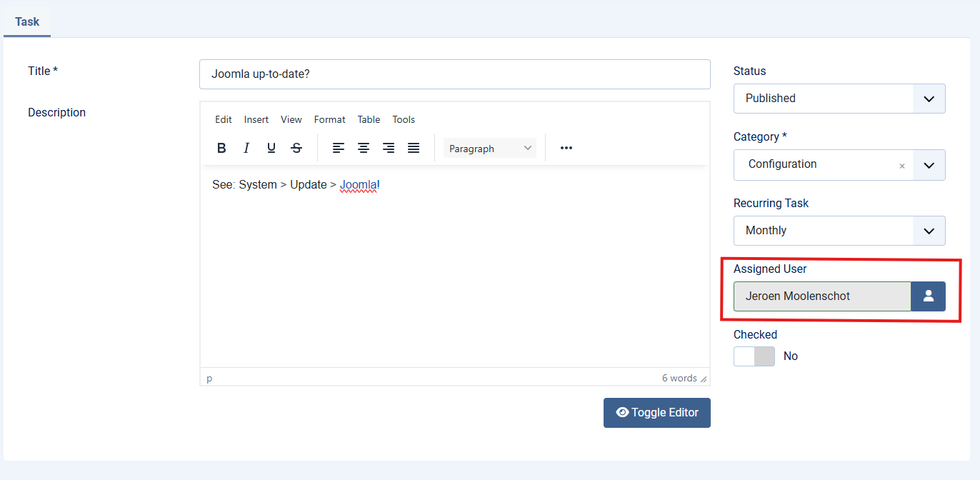Screen dimensions: 980x480
Task: Open the Insert menu in editor
Action: coord(256,119)
